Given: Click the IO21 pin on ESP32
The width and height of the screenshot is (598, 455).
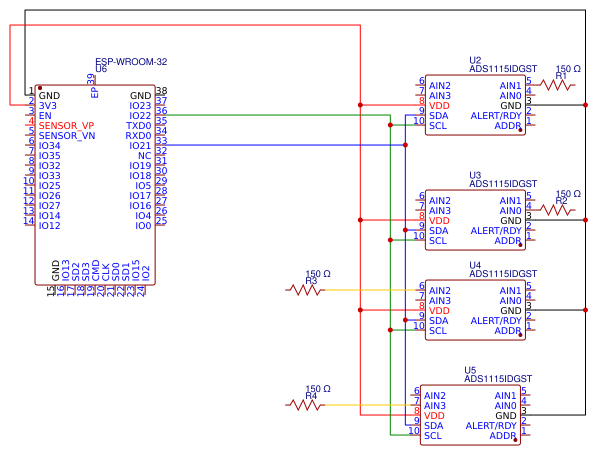Looking at the screenshot, I should (140, 146).
